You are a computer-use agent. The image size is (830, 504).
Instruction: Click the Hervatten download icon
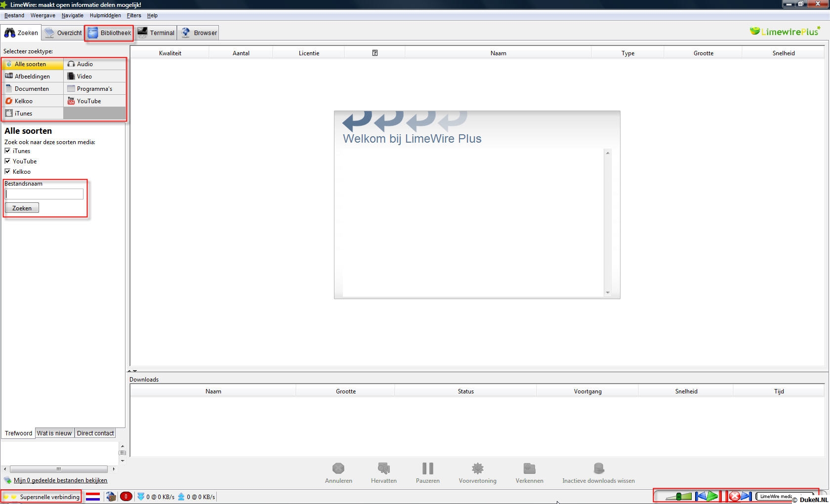(x=384, y=468)
